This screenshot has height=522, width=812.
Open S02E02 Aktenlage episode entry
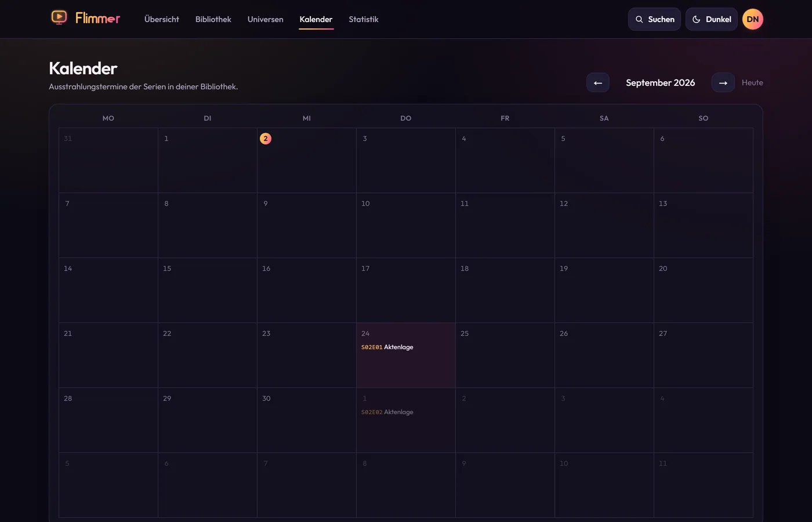pyautogui.click(x=387, y=412)
